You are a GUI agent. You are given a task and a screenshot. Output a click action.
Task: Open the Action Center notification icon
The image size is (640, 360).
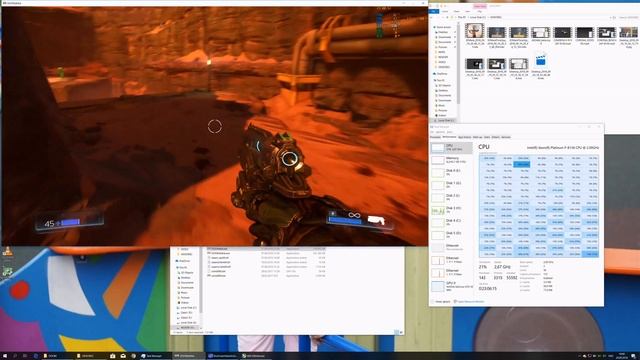click(633, 356)
